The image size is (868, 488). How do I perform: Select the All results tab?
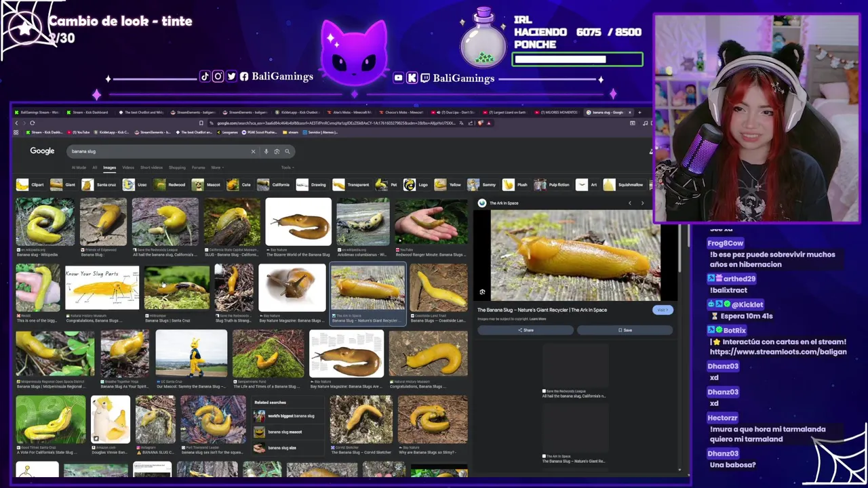point(95,167)
